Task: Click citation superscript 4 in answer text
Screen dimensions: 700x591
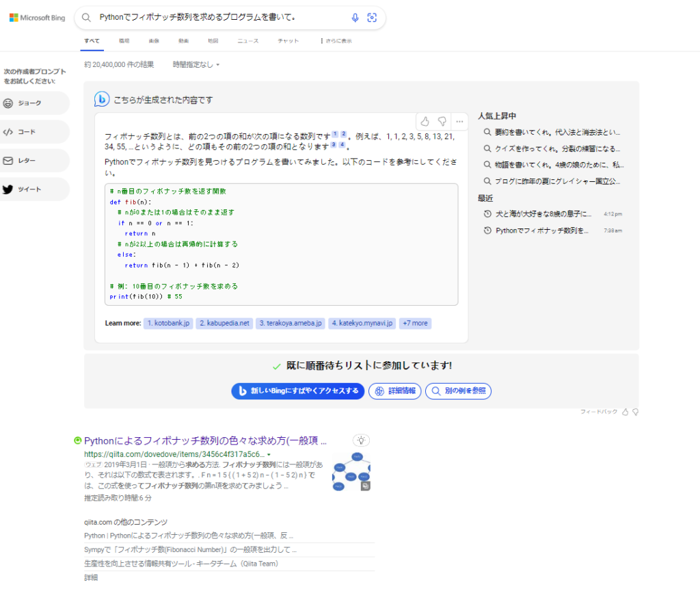Action: (x=342, y=145)
